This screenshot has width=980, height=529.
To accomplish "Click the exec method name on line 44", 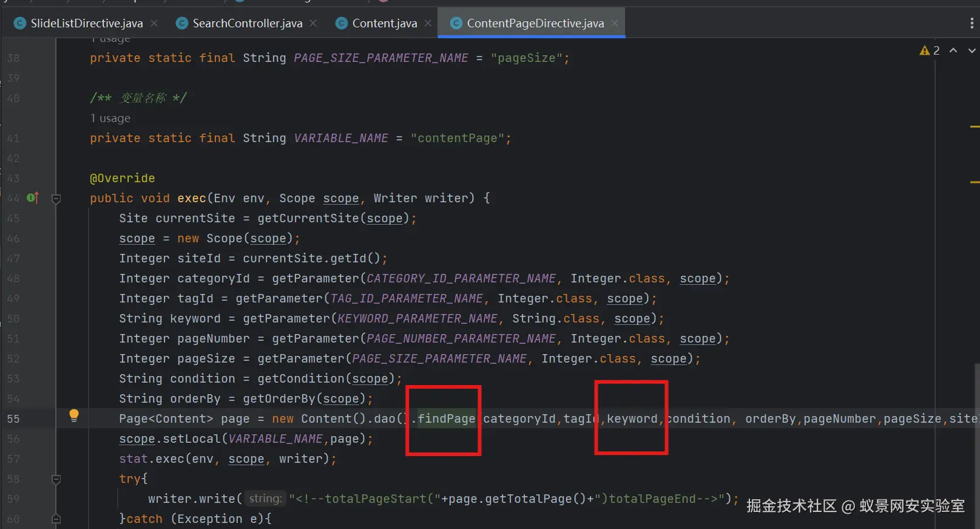I will coord(192,198).
